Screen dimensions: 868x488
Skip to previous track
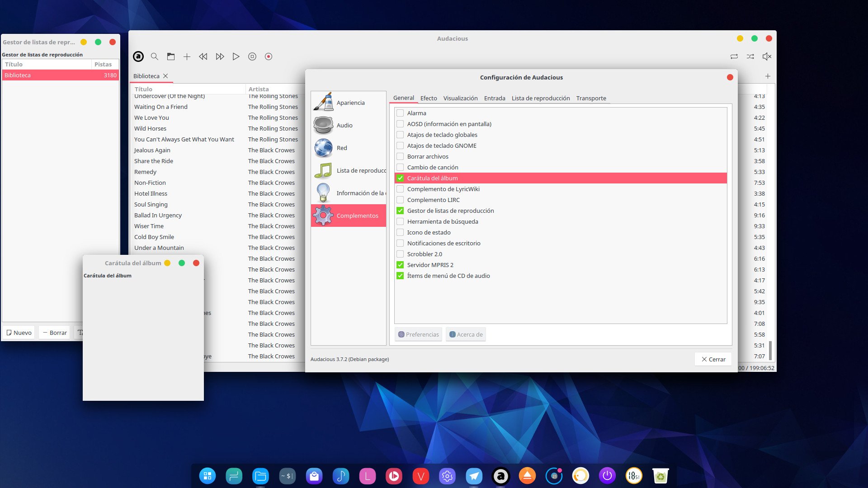click(203, 56)
